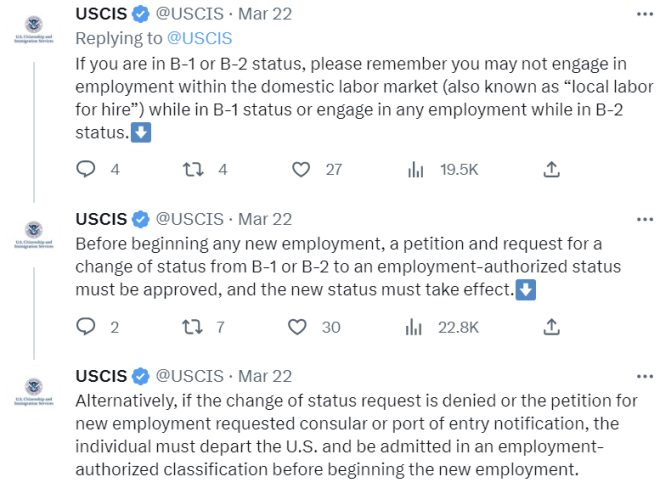Image resolution: width=660 pixels, height=488 pixels.
Task: Open more options on the first tweet
Action: point(645,14)
